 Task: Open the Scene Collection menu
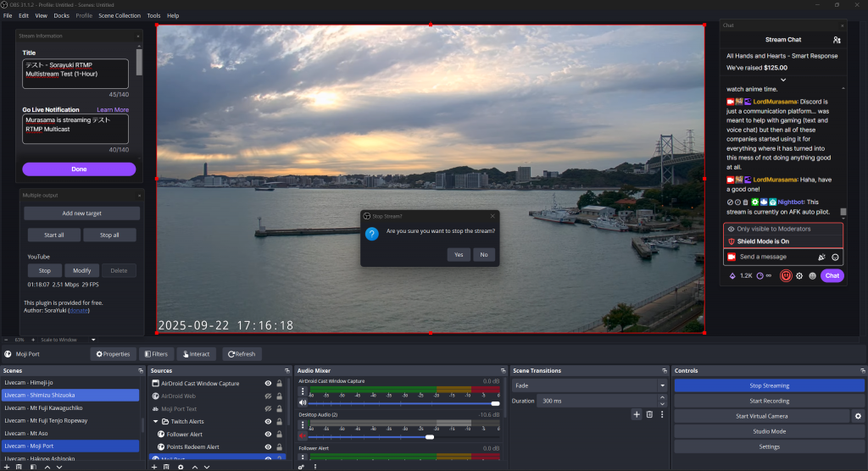pyautogui.click(x=120, y=15)
